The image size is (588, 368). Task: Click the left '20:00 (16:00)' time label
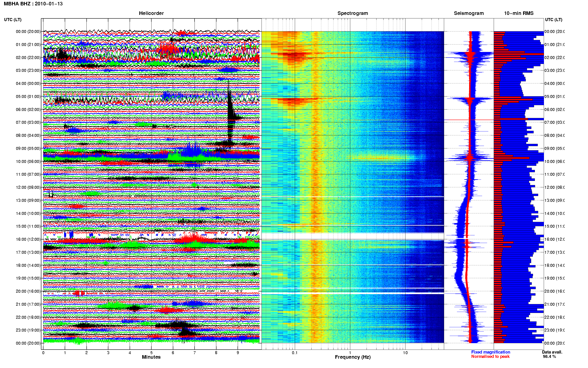(28, 291)
